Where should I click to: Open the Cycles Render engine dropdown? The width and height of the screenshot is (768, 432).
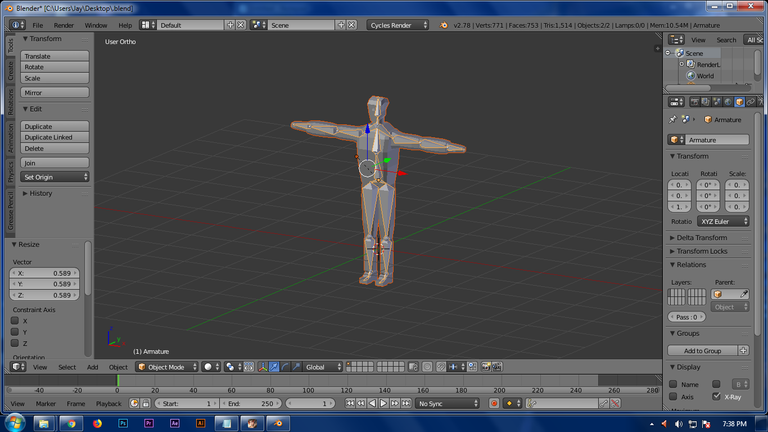point(398,25)
